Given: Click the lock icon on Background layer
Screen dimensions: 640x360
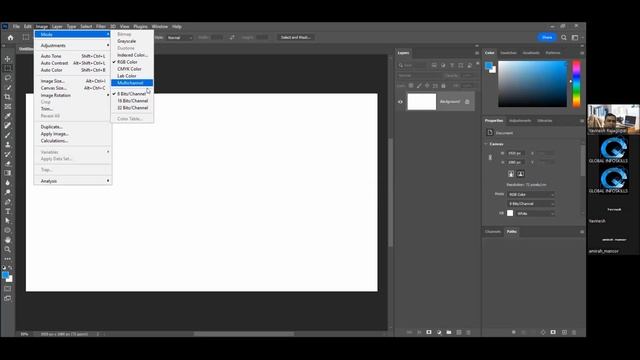Looking at the screenshot, I should pyautogui.click(x=467, y=102).
